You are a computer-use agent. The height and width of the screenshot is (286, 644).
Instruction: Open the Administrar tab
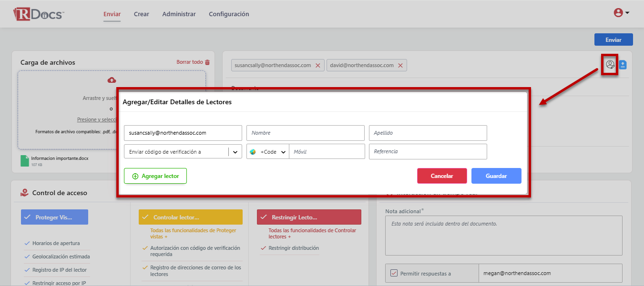(x=179, y=14)
